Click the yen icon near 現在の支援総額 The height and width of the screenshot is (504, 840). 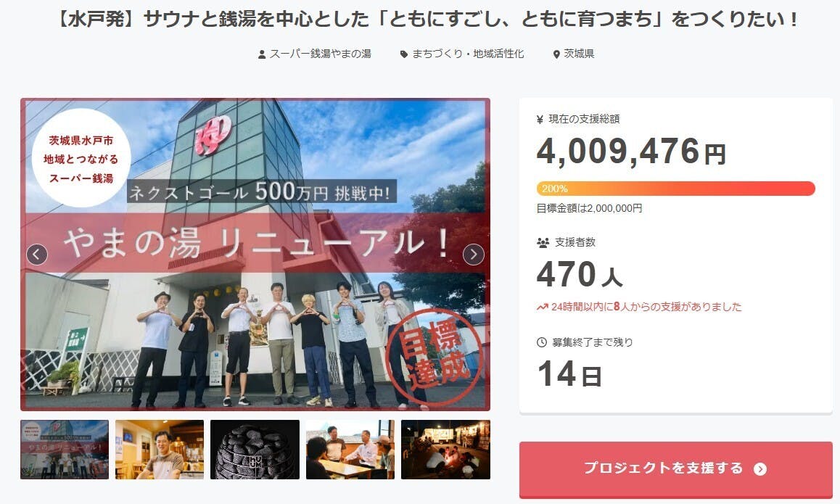pyautogui.click(x=540, y=120)
